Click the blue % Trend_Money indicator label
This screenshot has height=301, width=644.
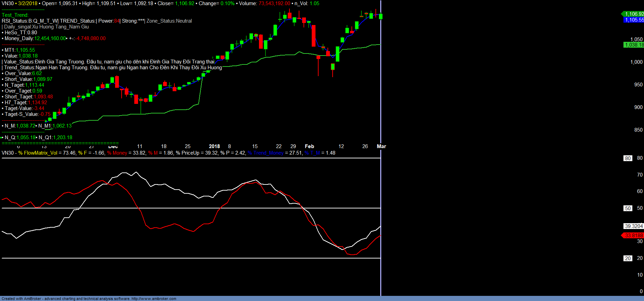pyautogui.click(x=265, y=153)
